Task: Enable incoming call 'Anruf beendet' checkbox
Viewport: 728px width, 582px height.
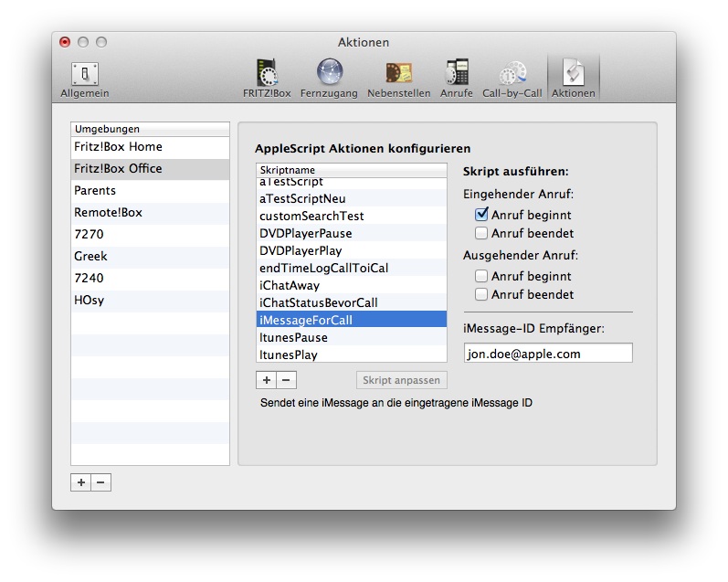Action: click(x=482, y=234)
